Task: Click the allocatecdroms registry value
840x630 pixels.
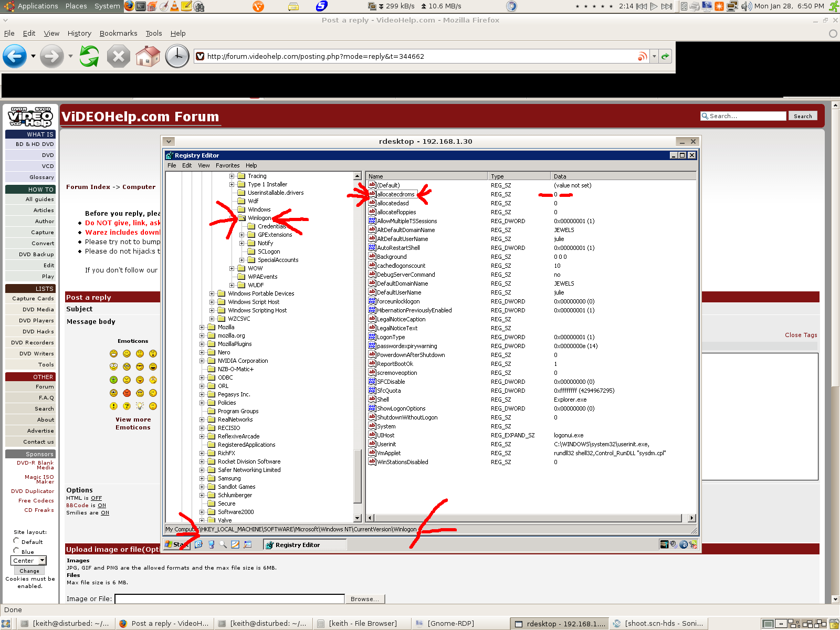Action: 396,194
